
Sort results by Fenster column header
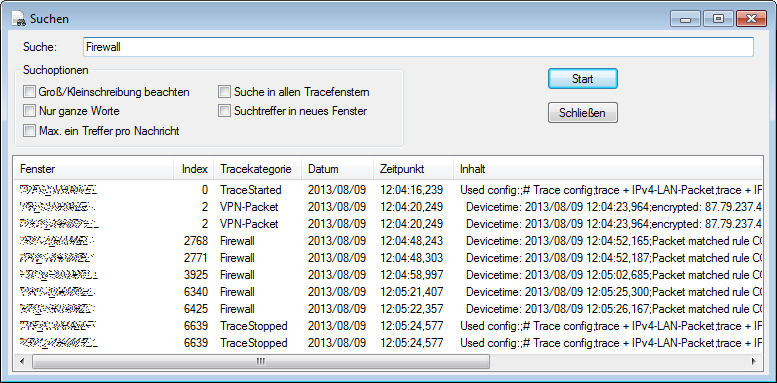pos(94,169)
